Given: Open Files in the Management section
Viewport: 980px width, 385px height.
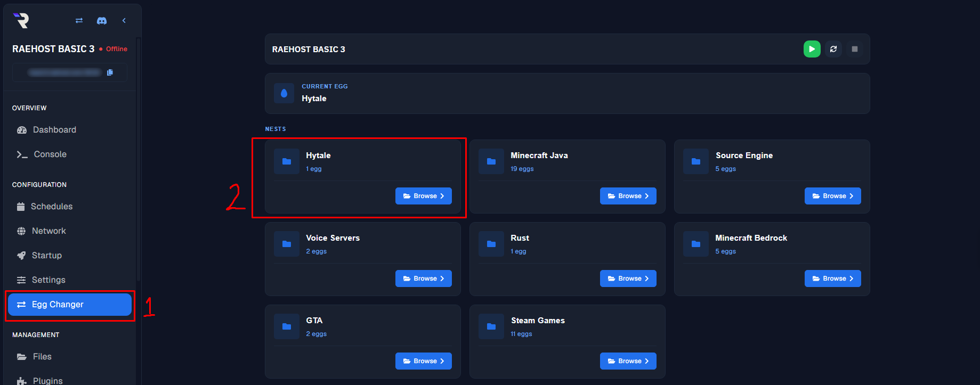Looking at the screenshot, I should coord(70,357).
